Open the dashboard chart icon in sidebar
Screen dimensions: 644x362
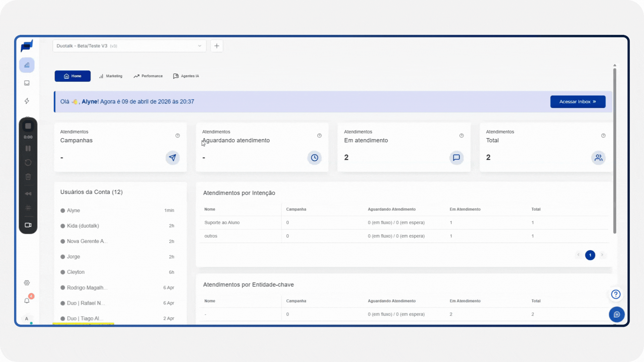[x=27, y=65]
